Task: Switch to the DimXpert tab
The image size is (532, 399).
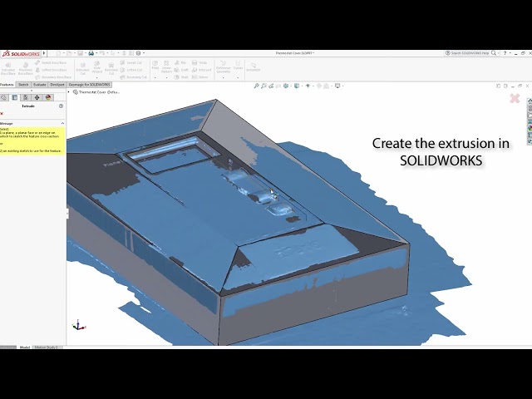Action: click(x=57, y=85)
